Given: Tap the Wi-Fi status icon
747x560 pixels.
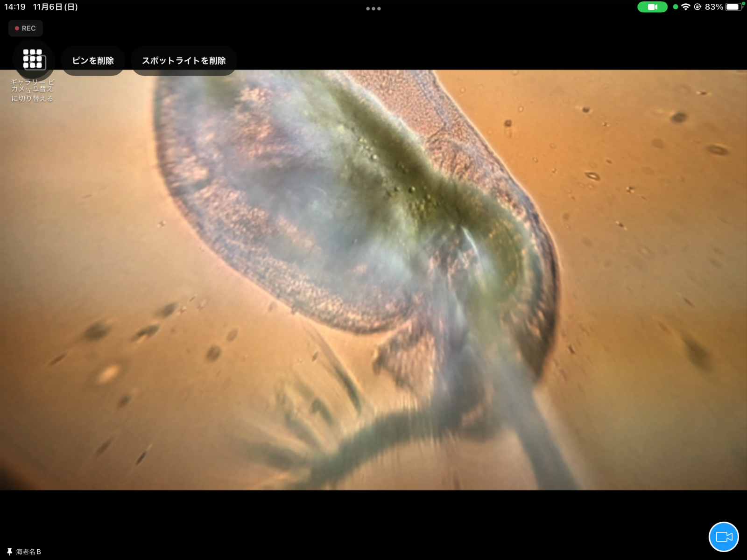Looking at the screenshot, I should tap(685, 7).
